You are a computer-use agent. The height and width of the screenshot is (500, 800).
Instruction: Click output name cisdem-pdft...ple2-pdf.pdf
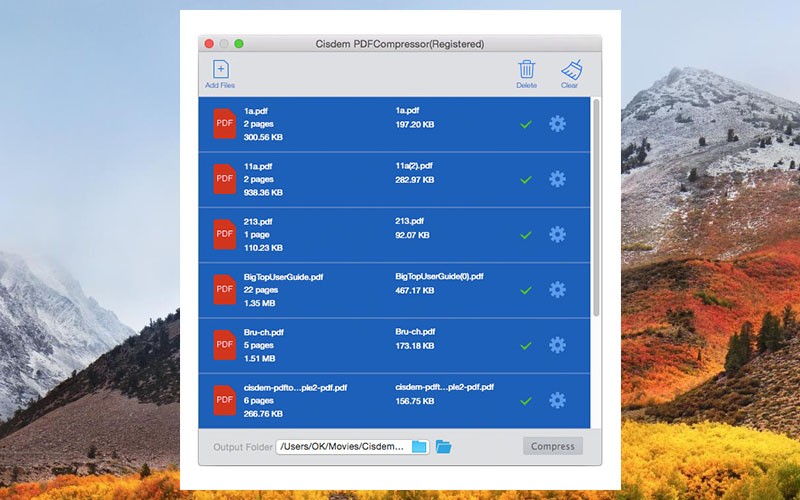(x=444, y=387)
